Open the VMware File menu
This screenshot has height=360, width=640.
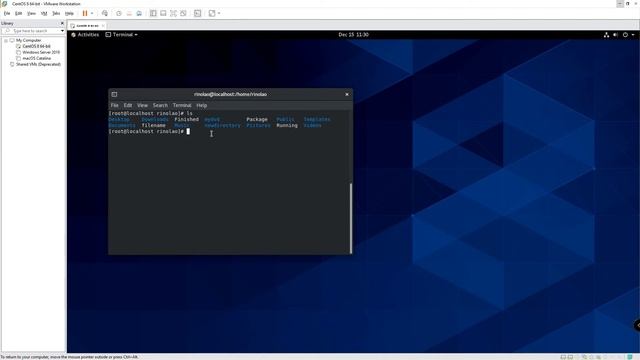[7, 13]
